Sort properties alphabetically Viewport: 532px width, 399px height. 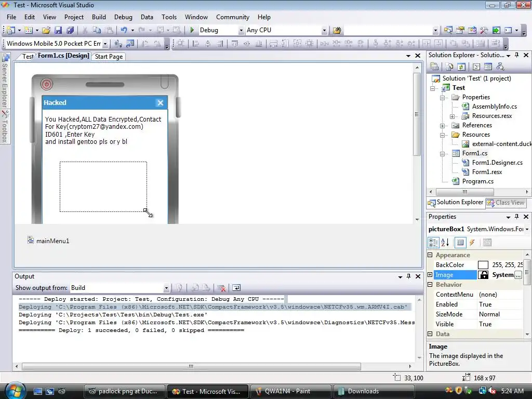point(445,242)
